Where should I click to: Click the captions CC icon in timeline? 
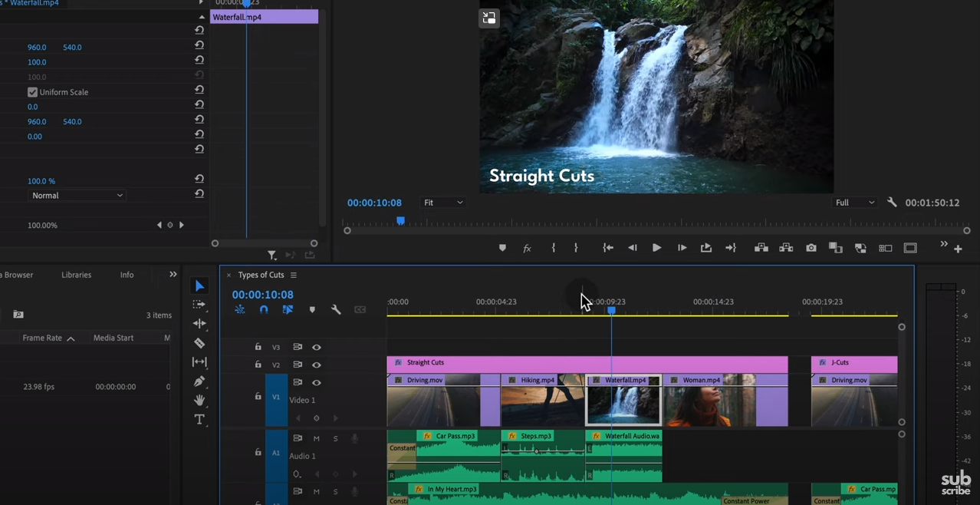(x=360, y=309)
